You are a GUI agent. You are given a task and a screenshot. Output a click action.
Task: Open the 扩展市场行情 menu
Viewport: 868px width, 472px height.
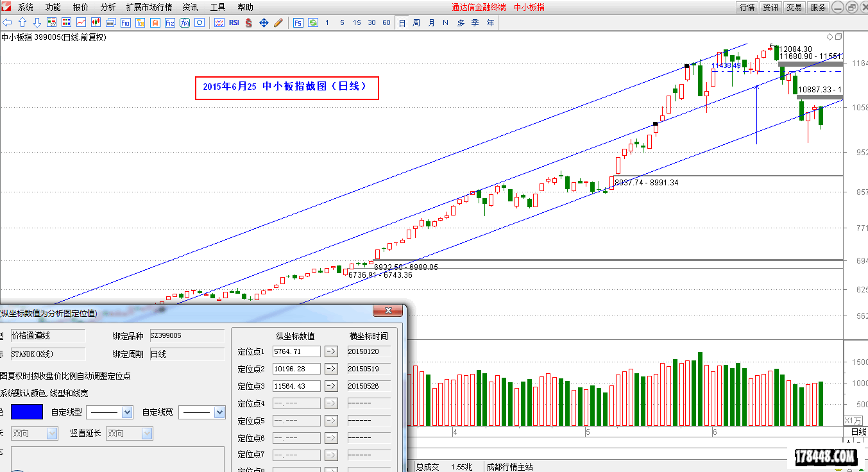[149, 7]
